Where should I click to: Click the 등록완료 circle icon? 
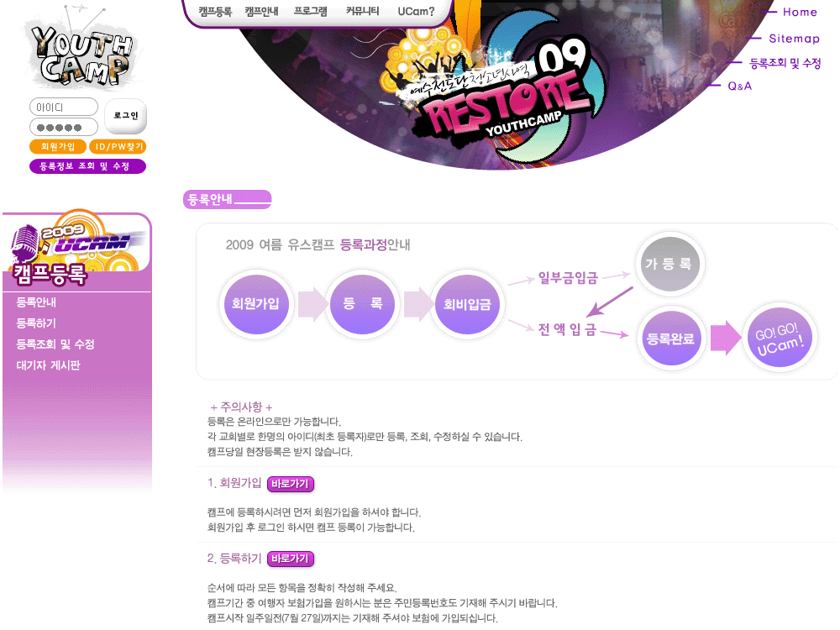click(670, 339)
